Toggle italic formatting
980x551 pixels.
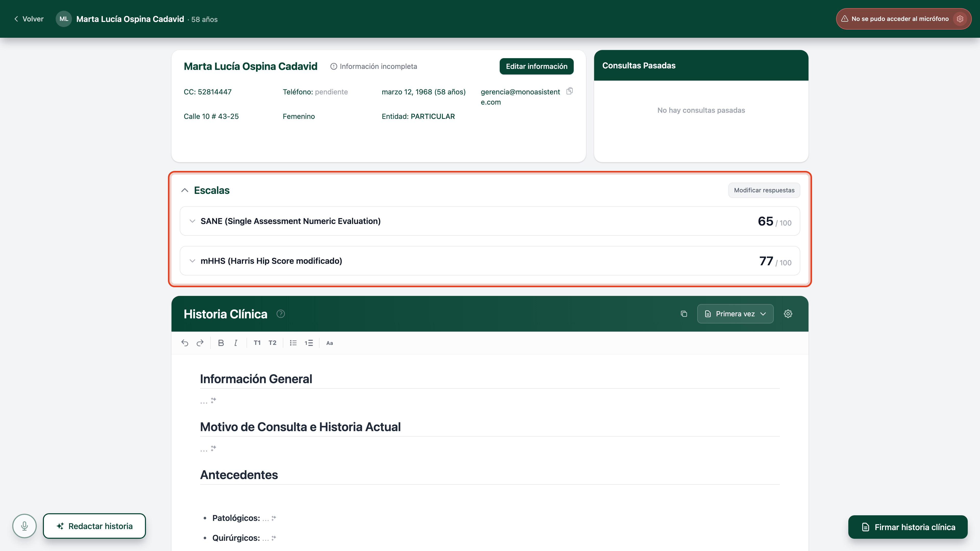(x=236, y=343)
